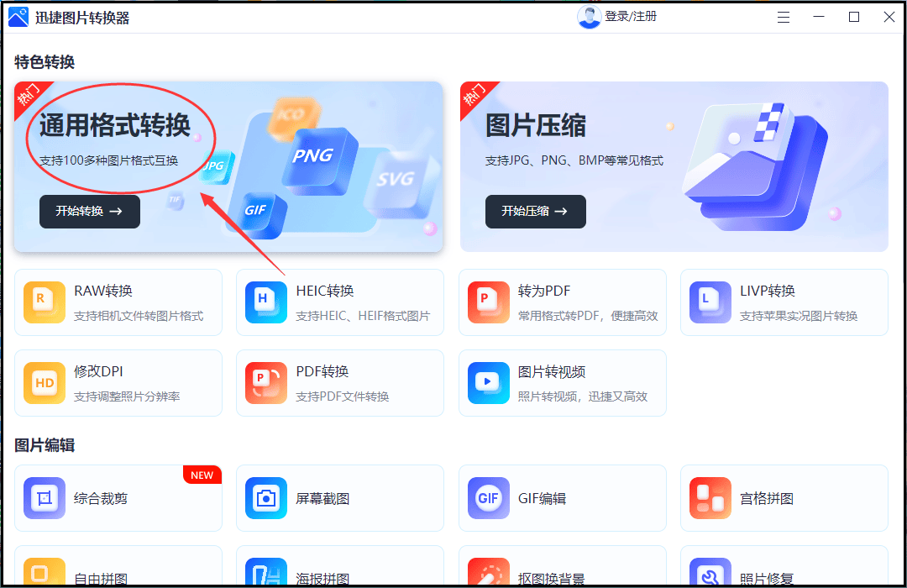
Task: Open the 修改DPI (HD) icon
Action: point(44,383)
